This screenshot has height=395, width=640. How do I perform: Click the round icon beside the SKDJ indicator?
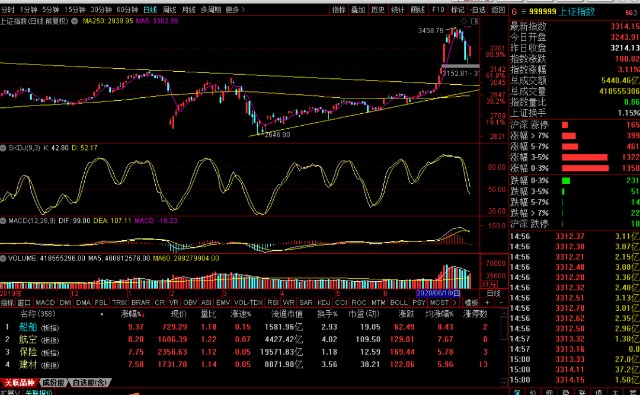tap(3, 148)
